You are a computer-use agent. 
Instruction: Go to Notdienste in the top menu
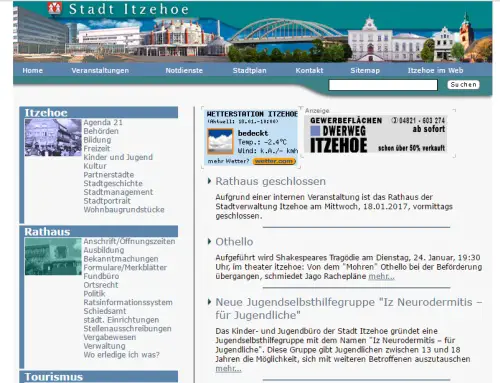(184, 71)
